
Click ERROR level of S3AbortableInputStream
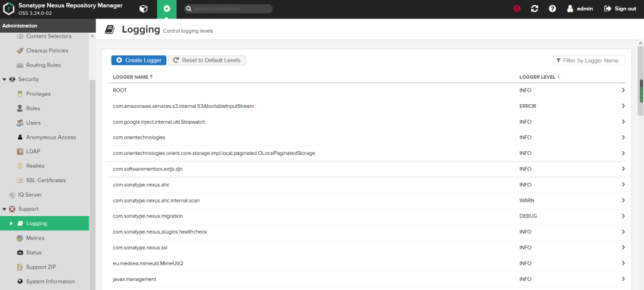tap(528, 106)
